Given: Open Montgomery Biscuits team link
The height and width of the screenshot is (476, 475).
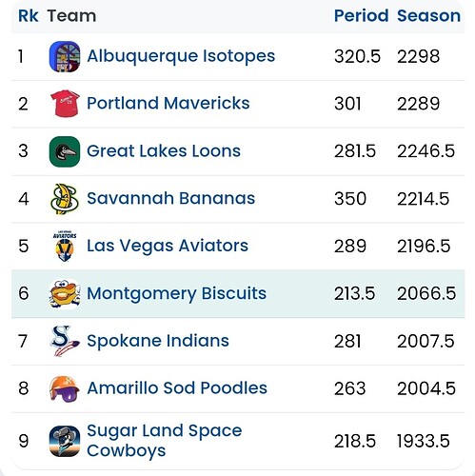Looking at the screenshot, I should [177, 293].
